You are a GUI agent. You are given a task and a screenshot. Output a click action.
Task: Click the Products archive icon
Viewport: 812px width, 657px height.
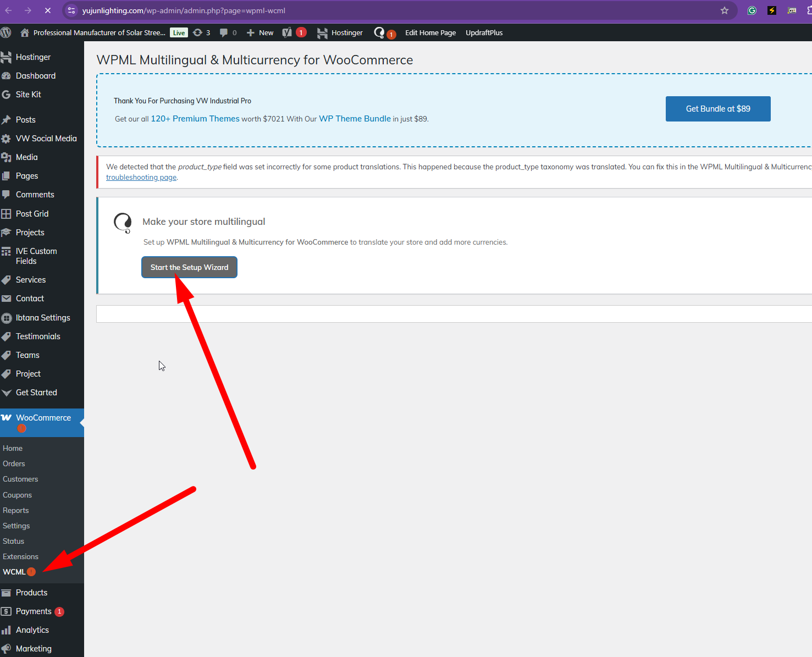point(7,593)
